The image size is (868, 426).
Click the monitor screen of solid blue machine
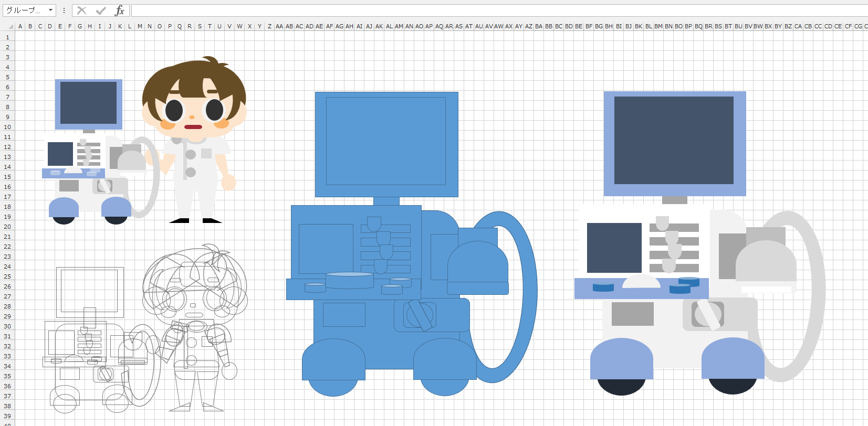(386, 141)
